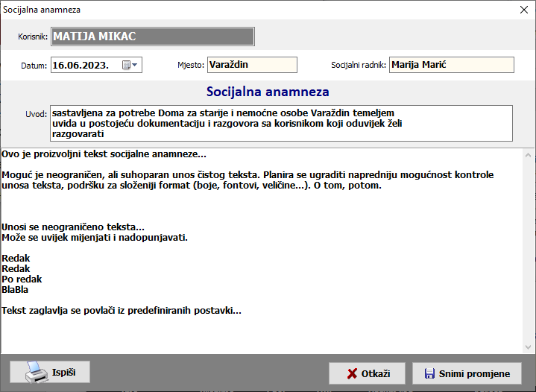
Task: Click the first line of the anamnesis text
Action: point(104,155)
